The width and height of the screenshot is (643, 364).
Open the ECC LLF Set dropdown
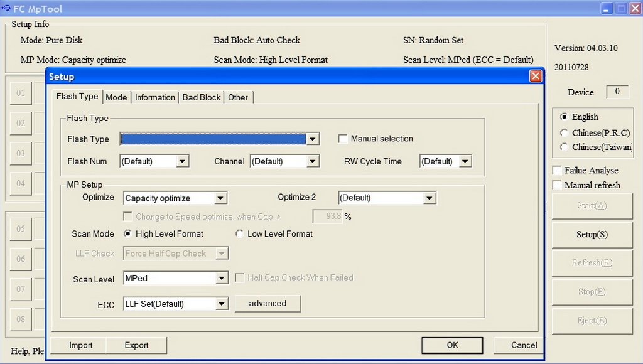point(221,304)
